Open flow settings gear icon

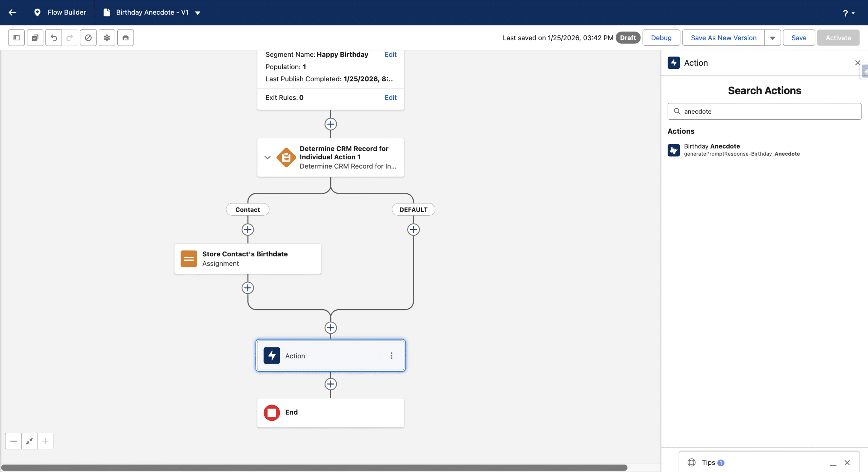107,38
